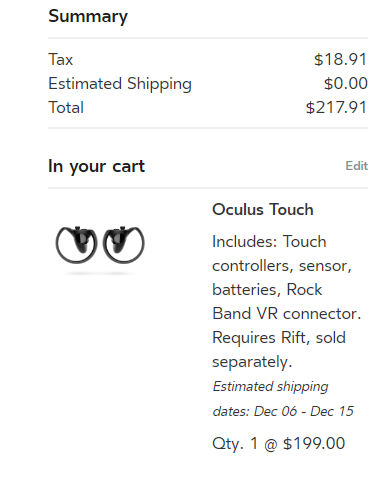Image resolution: width=385 pixels, height=477 pixels.
Task: Select the left Touch controller in the image
Action: tap(76, 245)
